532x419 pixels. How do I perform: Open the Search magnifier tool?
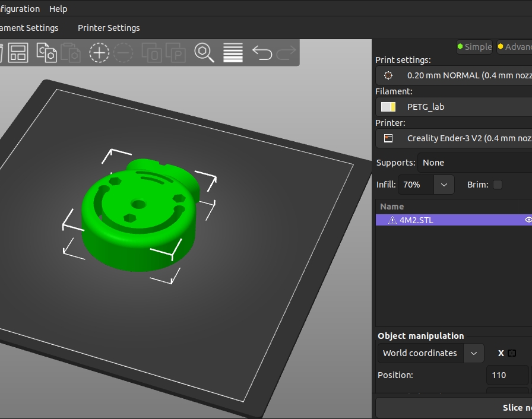[x=204, y=53]
